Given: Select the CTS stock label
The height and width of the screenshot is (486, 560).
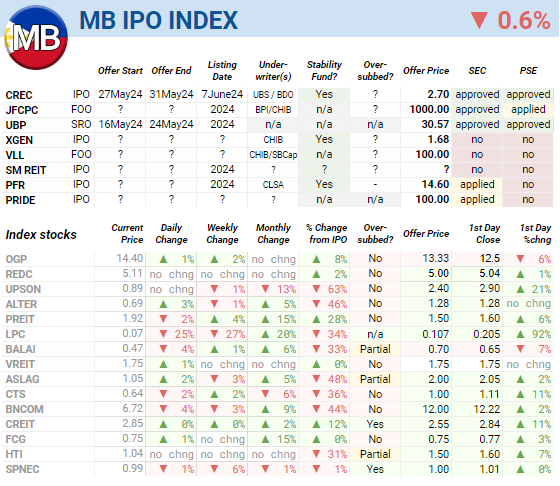Looking at the screenshot, I should coord(15,394).
